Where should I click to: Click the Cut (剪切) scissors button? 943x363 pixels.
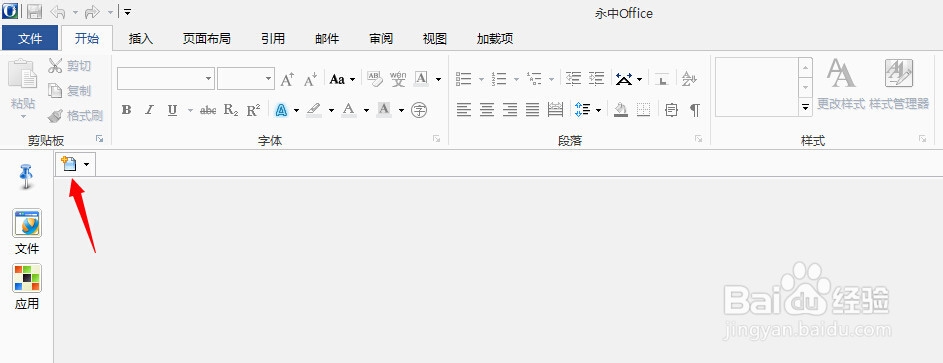point(70,66)
